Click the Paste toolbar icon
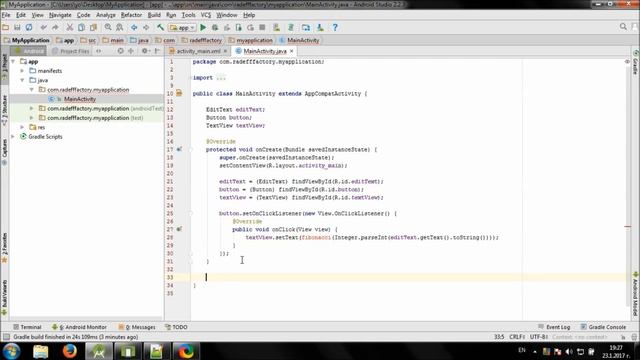The width and height of the screenshot is (640, 360). (x=93, y=27)
